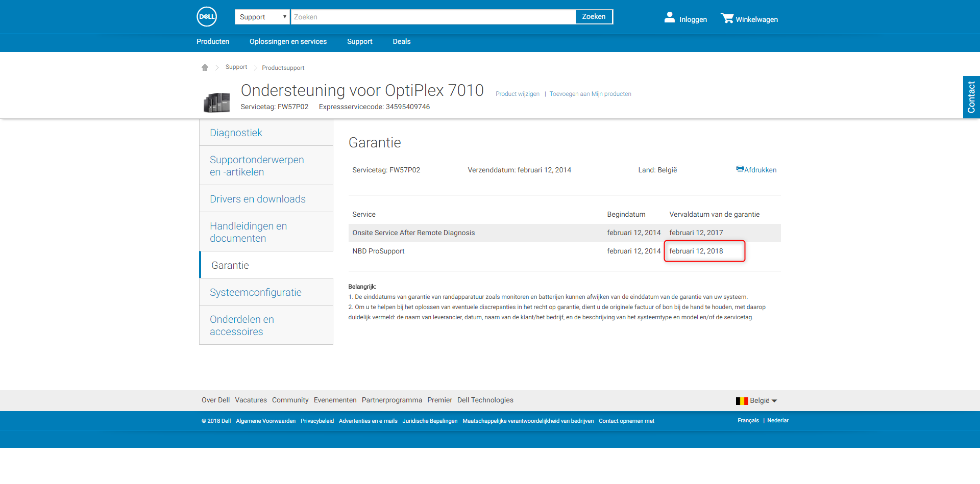Click the Dell logo icon
Screen dimensions: 980x484
pyautogui.click(x=207, y=17)
